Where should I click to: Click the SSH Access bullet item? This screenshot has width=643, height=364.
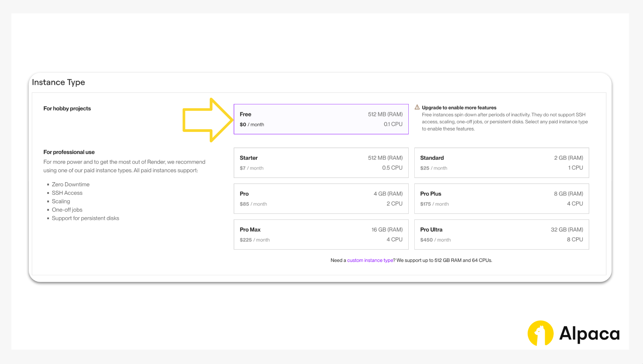point(67,193)
